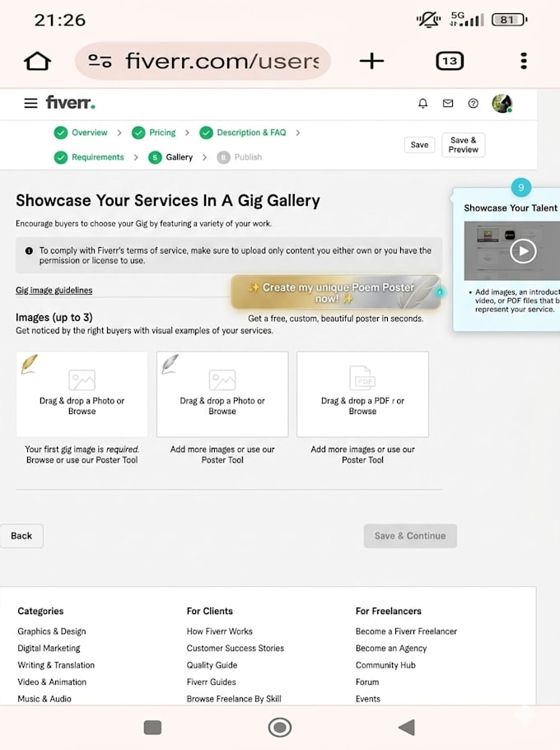Open Become an Agency link
The width and height of the screenshot is (560, 750).
coord(391,648)
